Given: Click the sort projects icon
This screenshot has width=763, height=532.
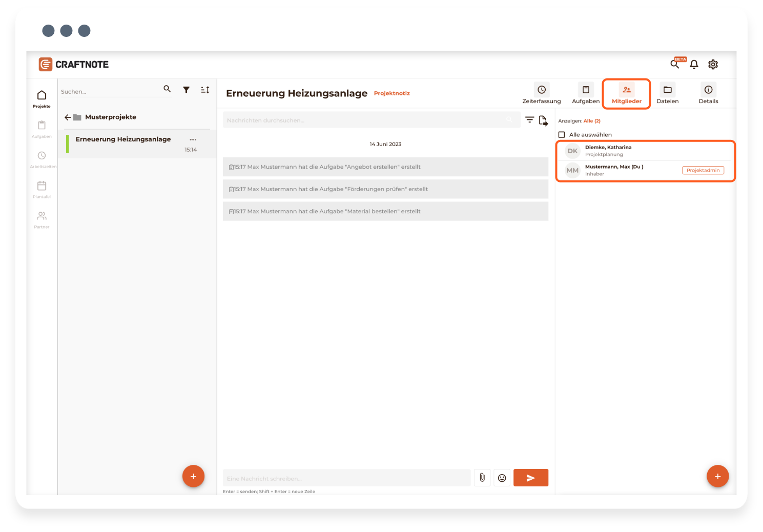Looking at the screenshot, I should click(x=205, y=90).
